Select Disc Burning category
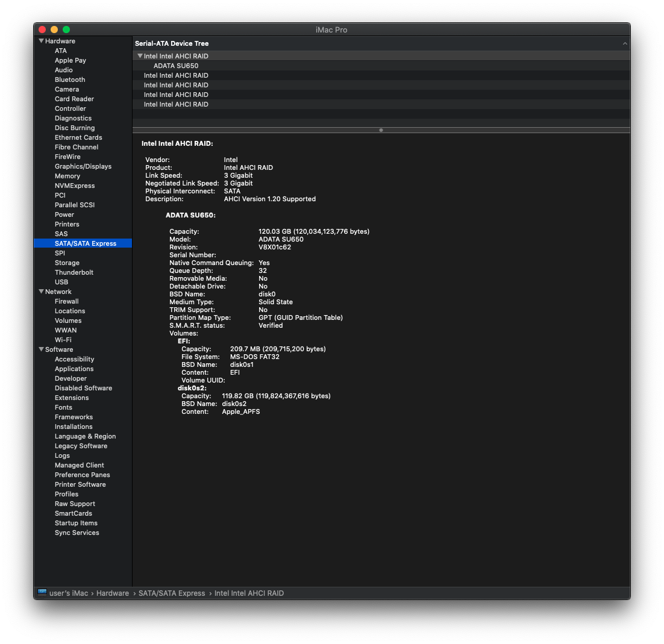 (x=75, y=128)
